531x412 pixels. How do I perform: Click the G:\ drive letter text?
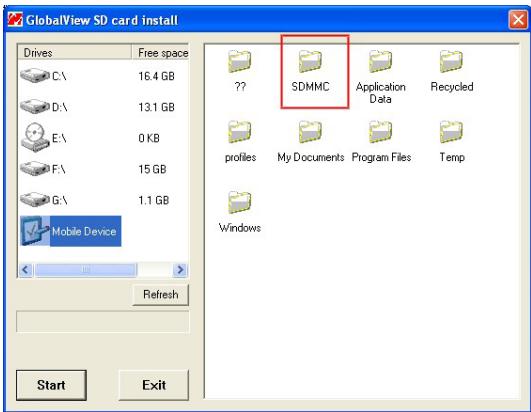click(60, 200)
